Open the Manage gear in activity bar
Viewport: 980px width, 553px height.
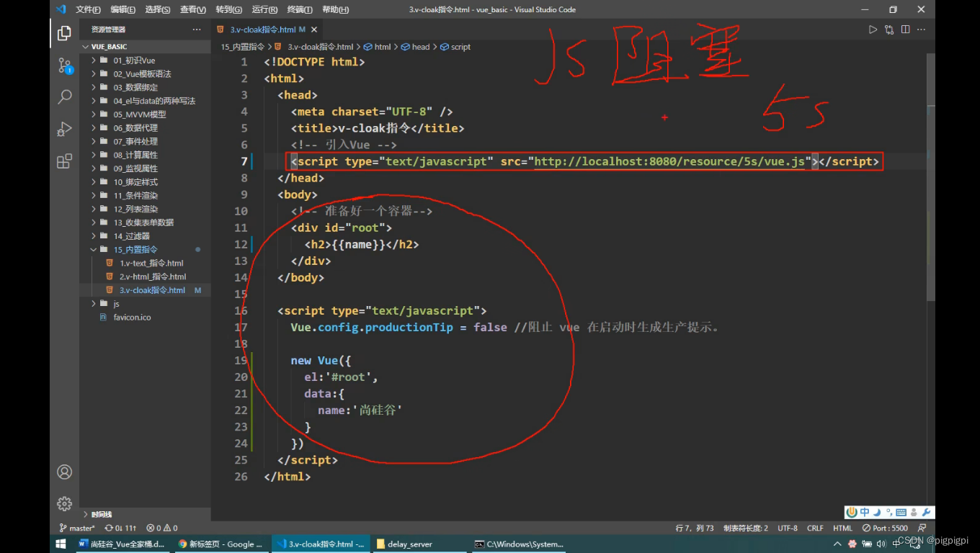[64, 503]
